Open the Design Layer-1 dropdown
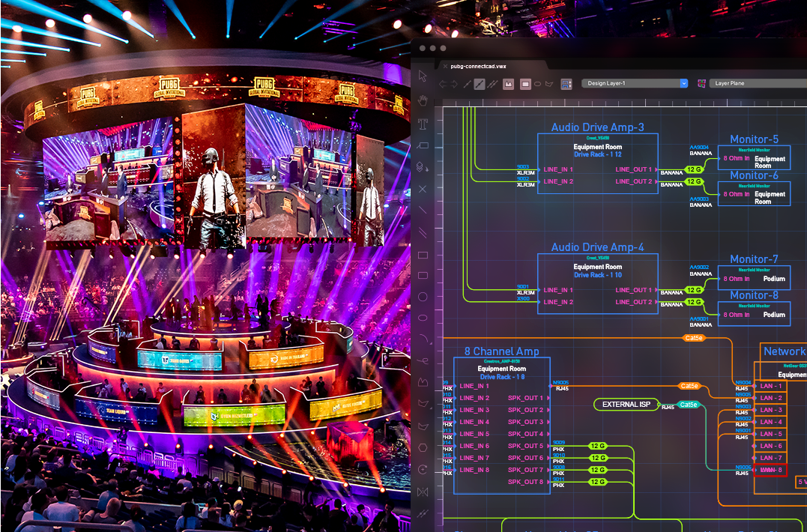 pos(635,84)
